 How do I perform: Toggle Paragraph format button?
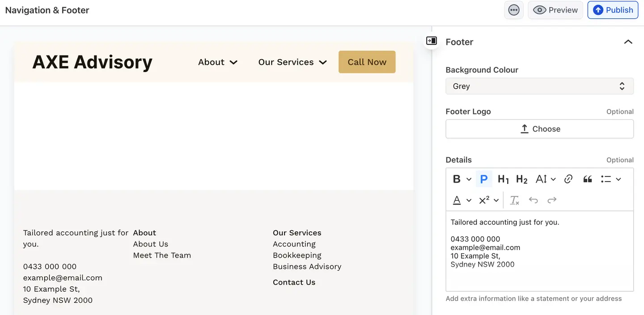(483, 179)
